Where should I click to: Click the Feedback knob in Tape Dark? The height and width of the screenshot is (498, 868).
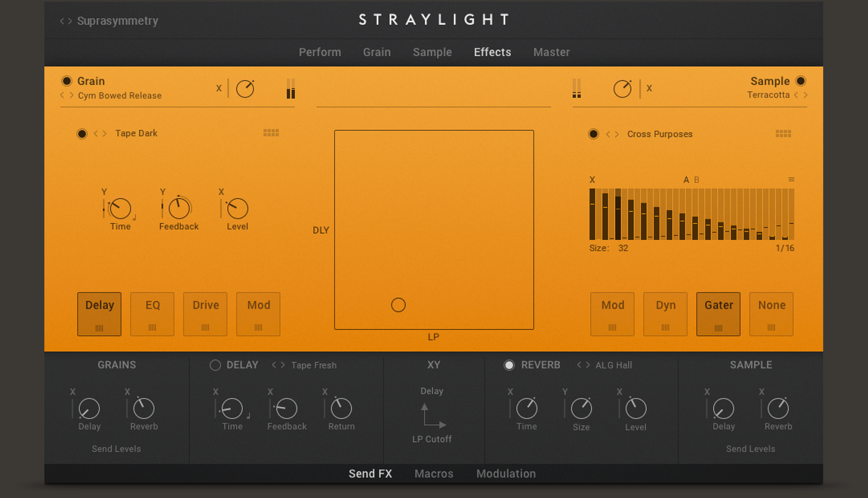tap(179, 209)
